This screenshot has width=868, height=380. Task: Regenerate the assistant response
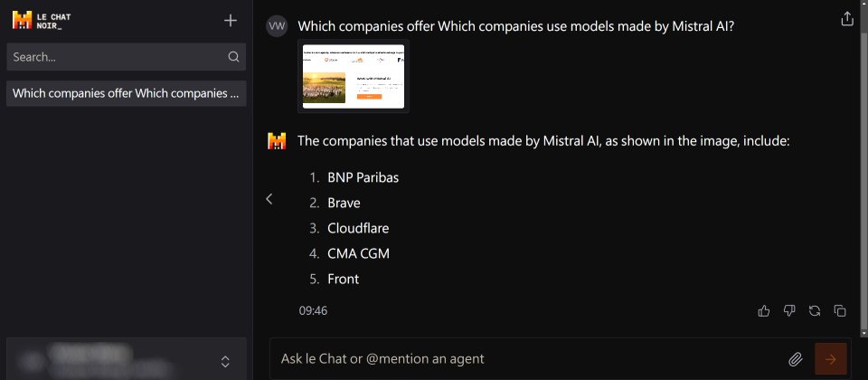[815, 310]
